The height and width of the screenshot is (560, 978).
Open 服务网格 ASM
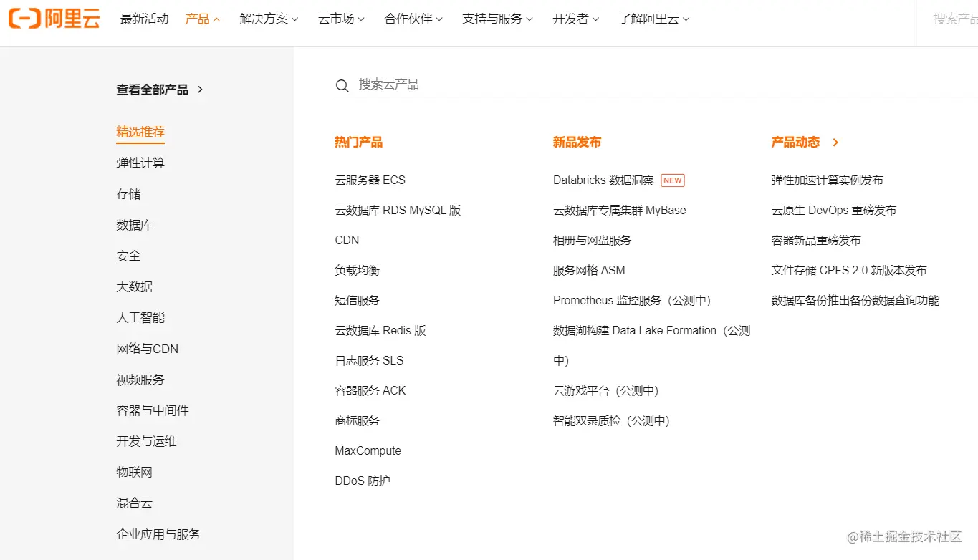(589, 271)
